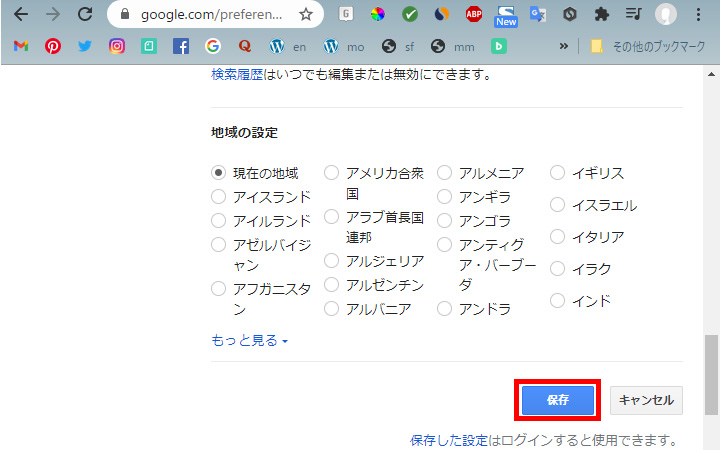Select the イタリア region option
This screenshot has height=450, width=720.
click(x=557, y=237)
